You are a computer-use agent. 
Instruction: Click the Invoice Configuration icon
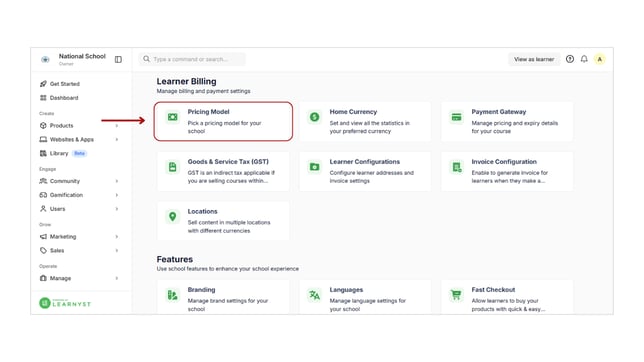pos(456,167)
